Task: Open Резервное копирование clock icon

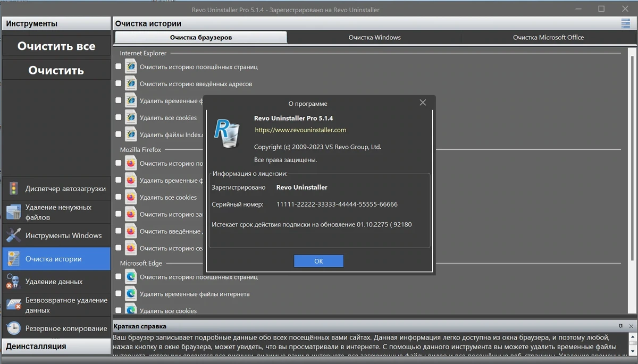Action: click(13, 328)
